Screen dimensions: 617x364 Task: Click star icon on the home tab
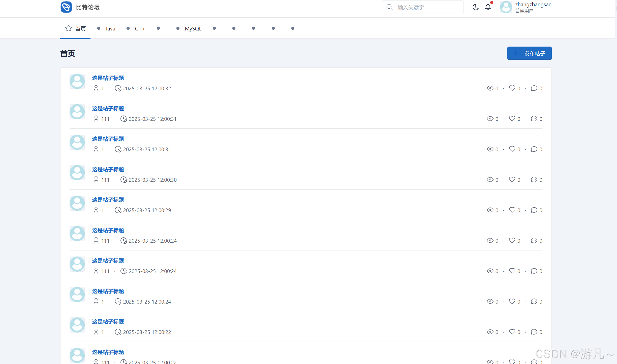click(x=69, y=28)
